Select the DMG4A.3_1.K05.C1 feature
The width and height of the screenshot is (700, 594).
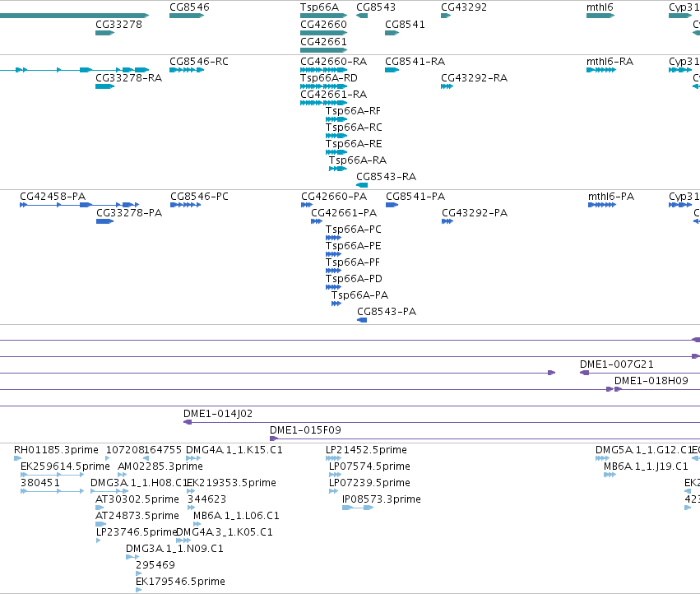183,541
